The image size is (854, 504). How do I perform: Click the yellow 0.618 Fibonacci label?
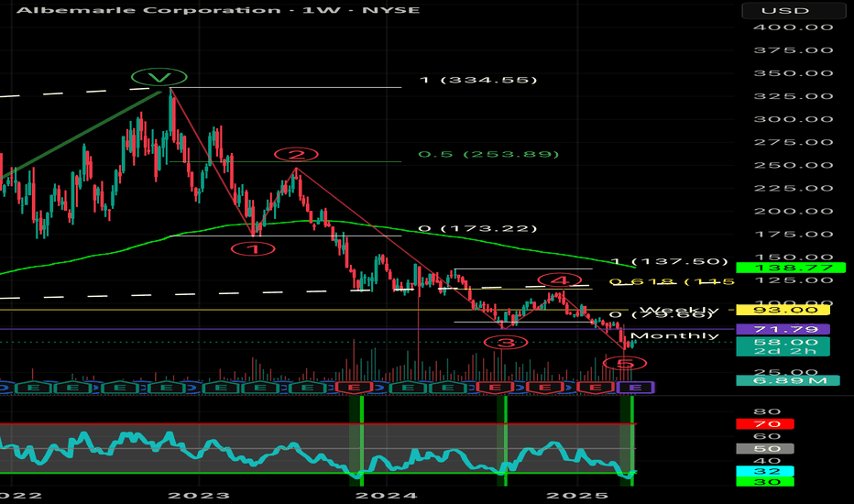click(x=672, y=281)
